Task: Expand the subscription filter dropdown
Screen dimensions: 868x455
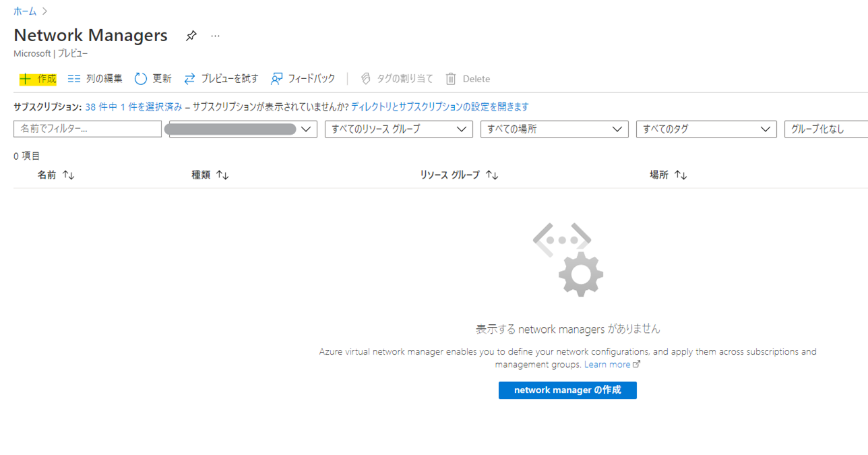Action: [x=243, y=129]
